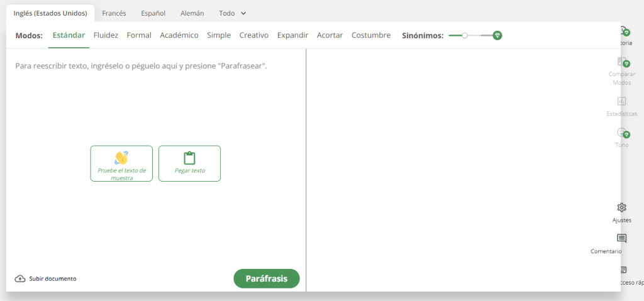Select the Académico mode

click(179, 35)
